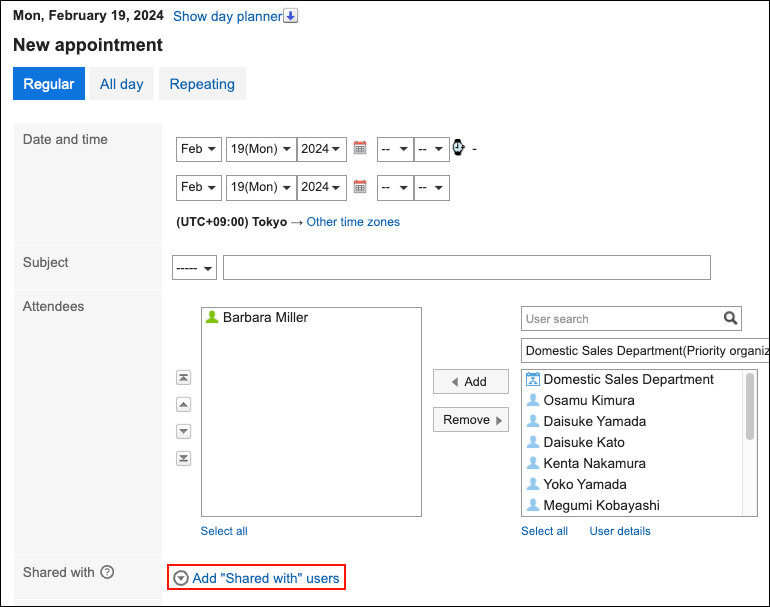Click the Remove attendee button
770x607 pixels.
470,420
